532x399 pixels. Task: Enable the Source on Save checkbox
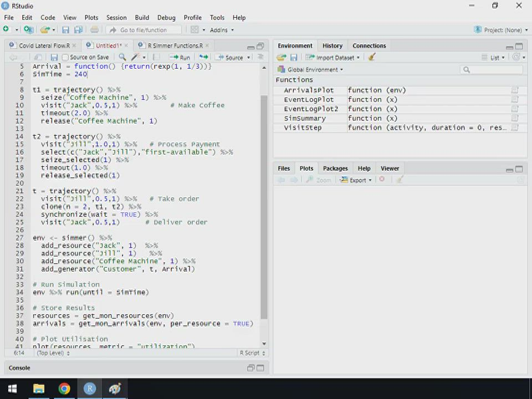(x=65, y=58)
